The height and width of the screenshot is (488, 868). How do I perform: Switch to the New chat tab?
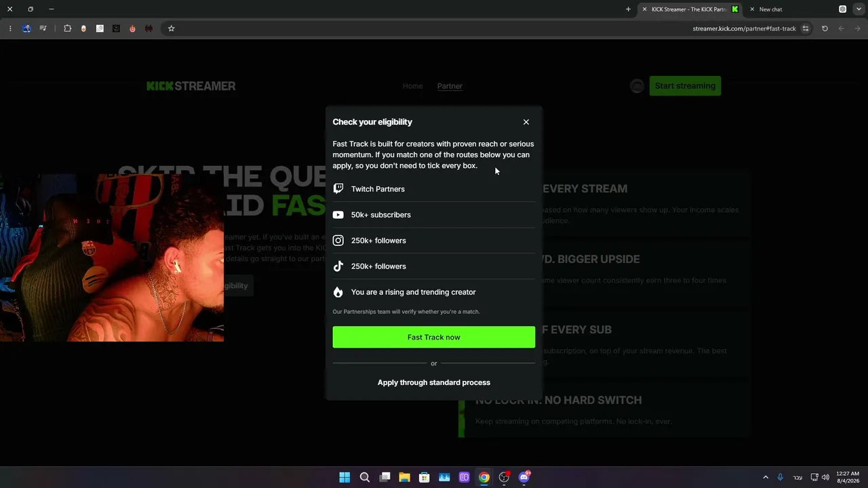771,9
